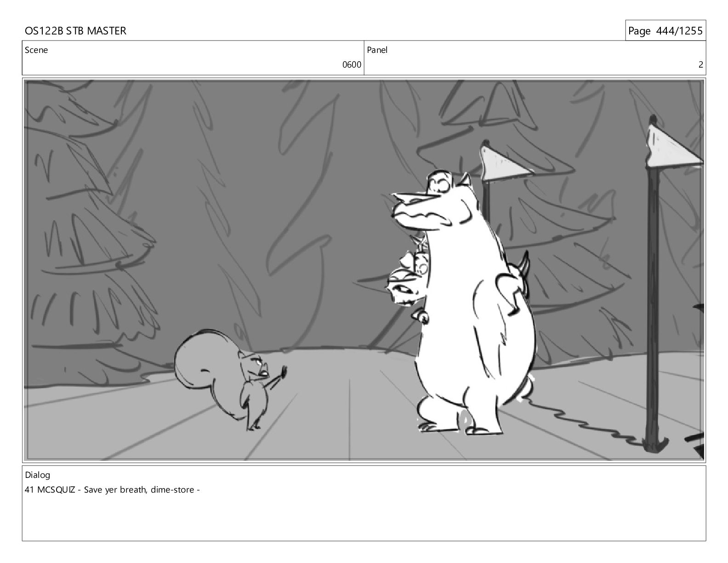The width and height of the screenshot is (728, 563).
Task: Click the scene number '0600'
Action: pos(352,65)
